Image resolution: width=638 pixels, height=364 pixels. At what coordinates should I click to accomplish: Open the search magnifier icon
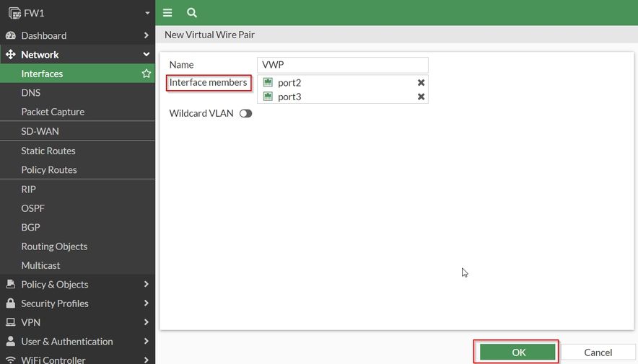pos(192,12)
